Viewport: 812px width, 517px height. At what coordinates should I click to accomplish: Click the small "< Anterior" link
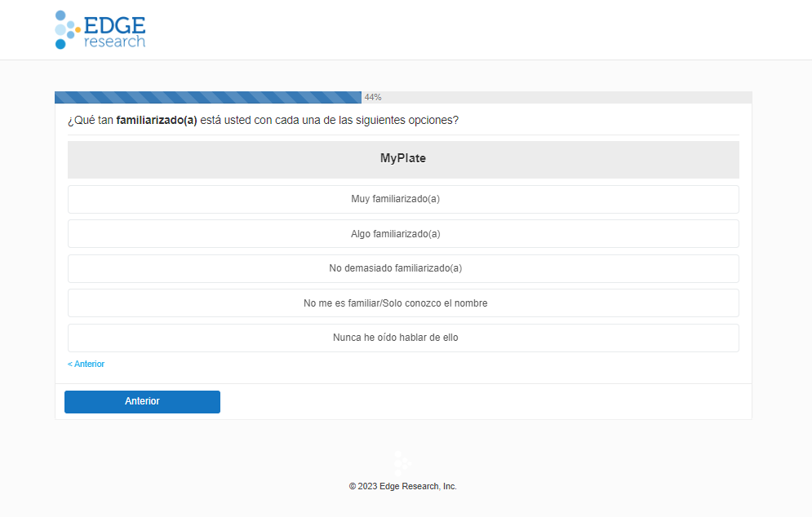(x=86, y=364)
